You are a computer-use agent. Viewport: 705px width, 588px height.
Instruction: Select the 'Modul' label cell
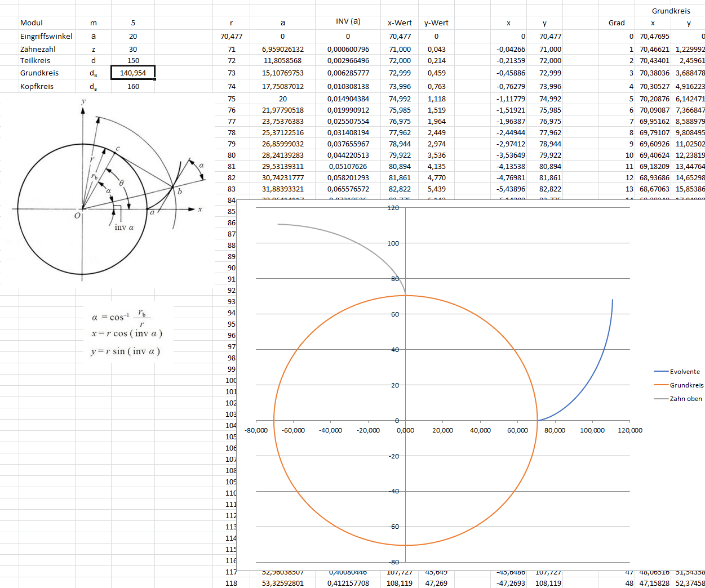pyautogui.click(x=32, y=23)
